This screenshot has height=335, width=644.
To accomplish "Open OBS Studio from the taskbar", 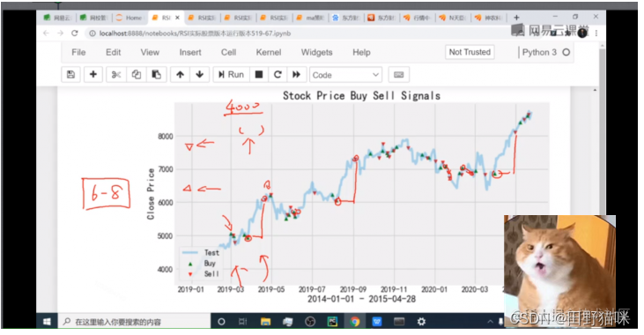I will (310, 322).
